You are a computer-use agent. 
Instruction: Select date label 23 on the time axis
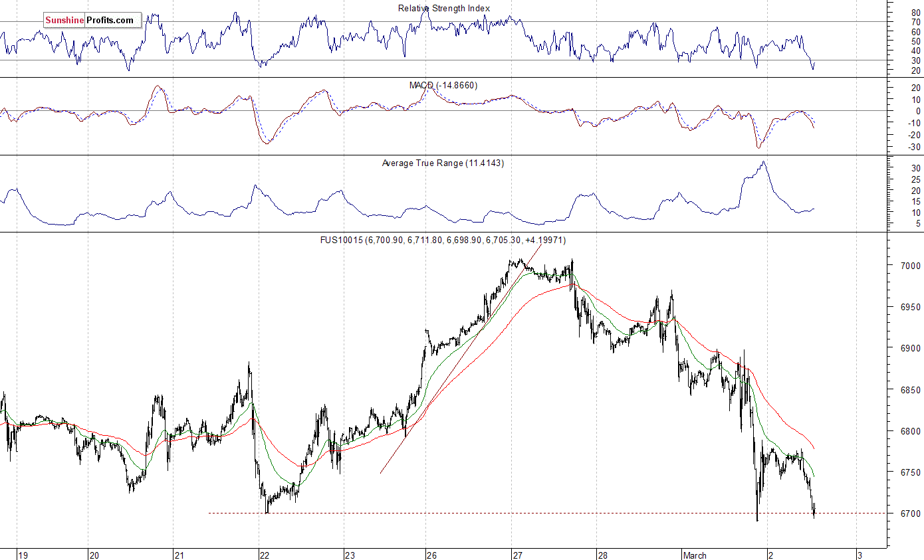click(350, 555)
